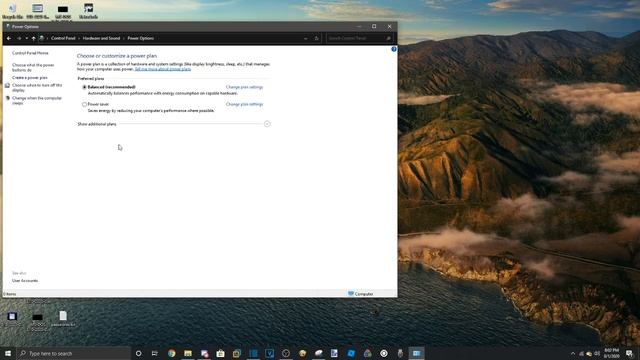Click the Type here to search box

click(73, 353)
